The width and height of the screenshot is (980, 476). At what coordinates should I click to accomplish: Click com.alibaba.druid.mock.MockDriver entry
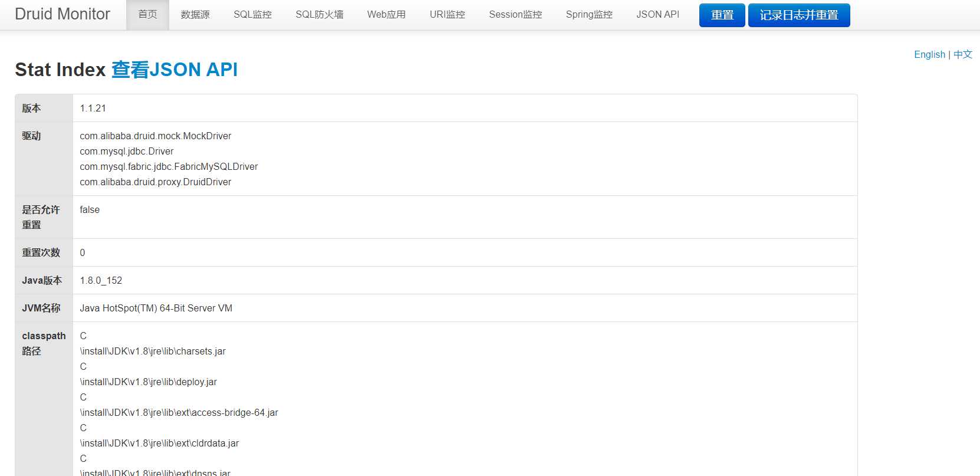(156, 136)
